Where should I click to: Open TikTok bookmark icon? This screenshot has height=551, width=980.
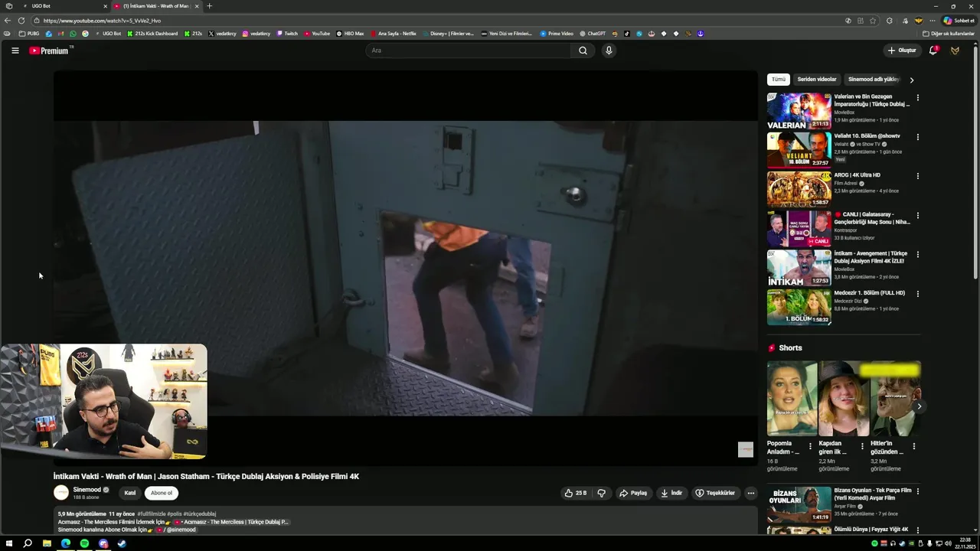click(627, 34)
